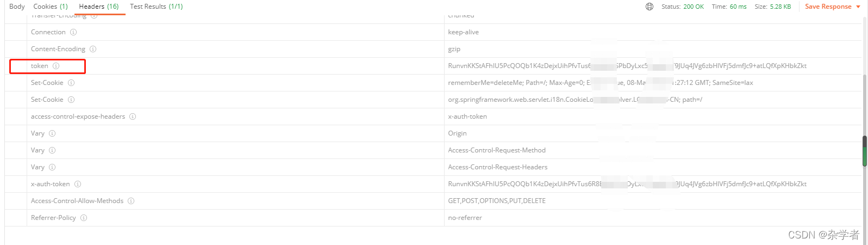Open the Cookies (1) tab
Image resolution: width=868 pixels, height=245 pixels.
[51, 7]
